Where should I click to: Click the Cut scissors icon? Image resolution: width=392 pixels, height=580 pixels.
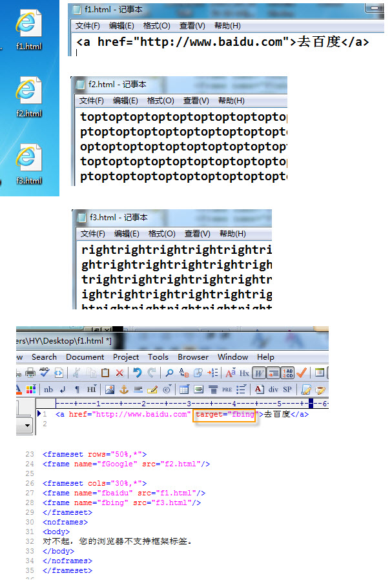coord(76,373)
